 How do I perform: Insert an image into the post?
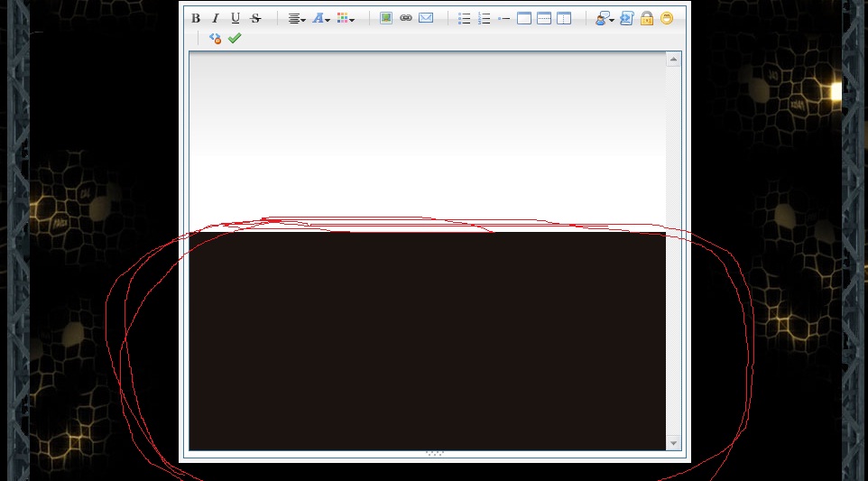tap(386, 18)
